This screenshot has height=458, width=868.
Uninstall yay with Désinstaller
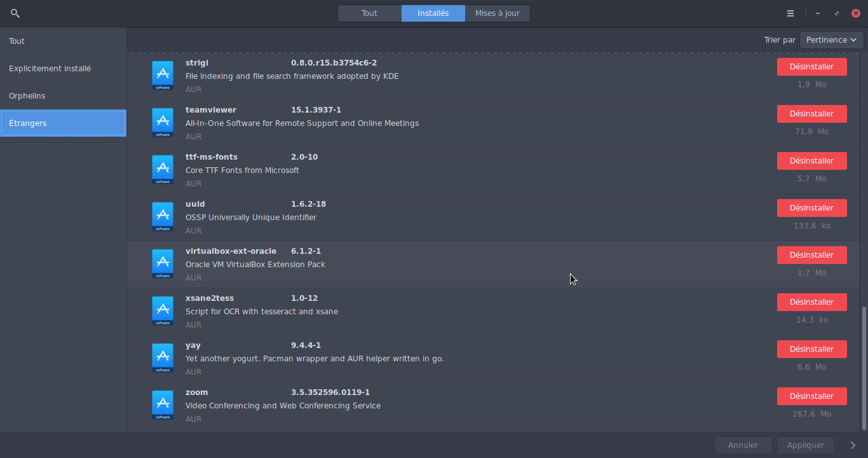pos(812,349)
